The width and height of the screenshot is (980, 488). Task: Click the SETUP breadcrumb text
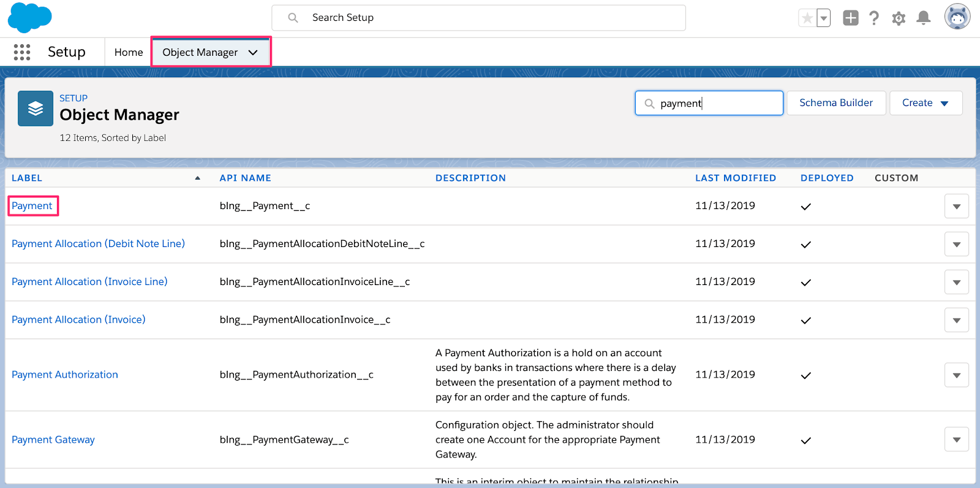[x=73, y=98]
